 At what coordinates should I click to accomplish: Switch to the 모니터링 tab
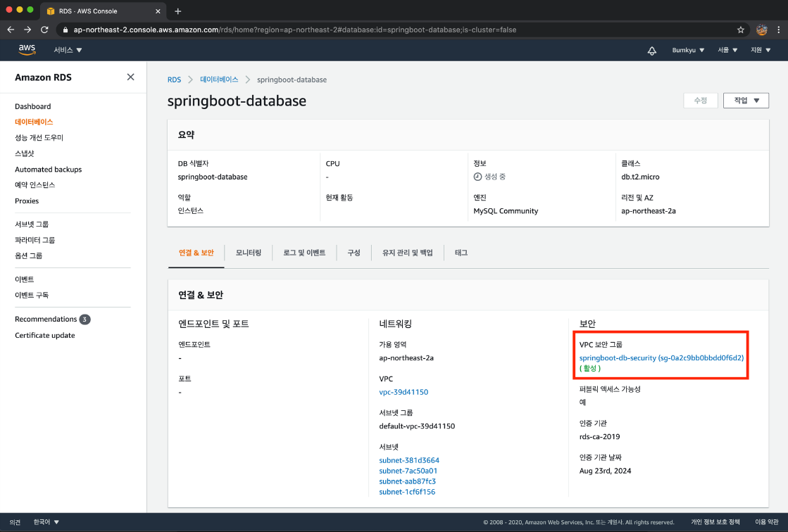(249, 253)
